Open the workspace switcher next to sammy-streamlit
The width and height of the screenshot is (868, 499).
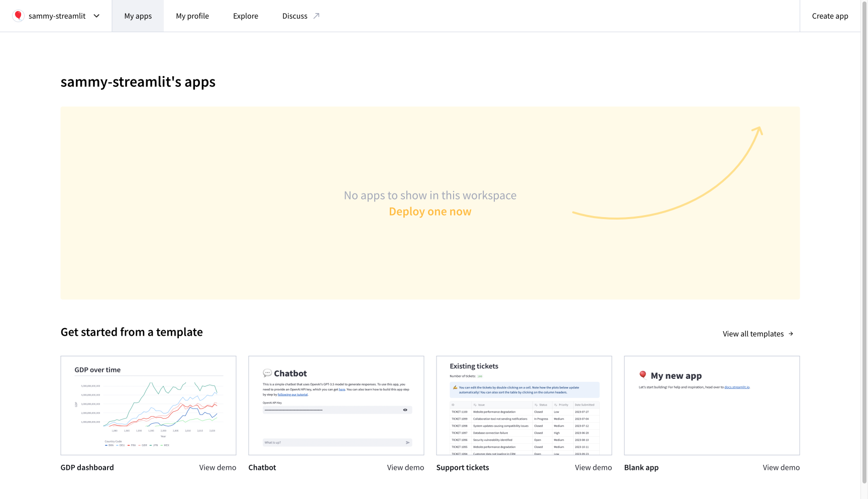pos(96,16)
